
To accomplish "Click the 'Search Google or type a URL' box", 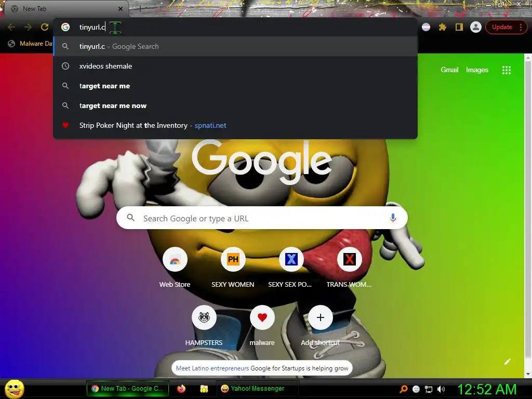I will coord(262,218).
